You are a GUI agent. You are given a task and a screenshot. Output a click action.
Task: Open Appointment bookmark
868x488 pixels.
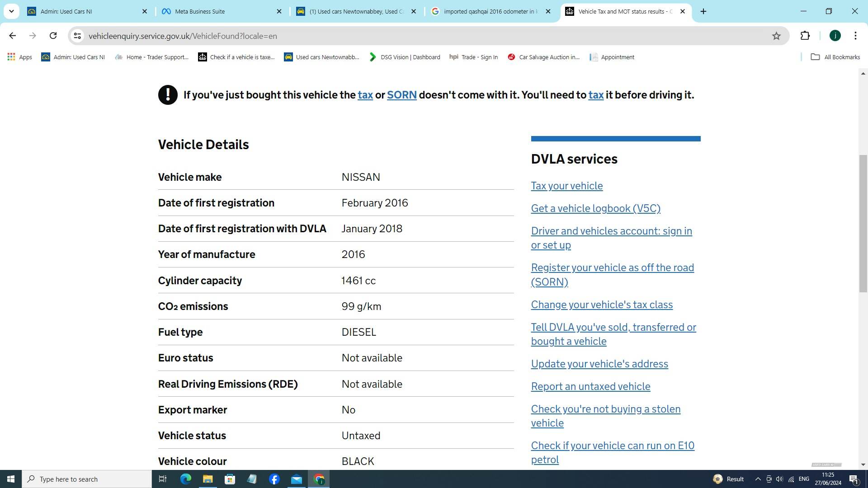612,57
